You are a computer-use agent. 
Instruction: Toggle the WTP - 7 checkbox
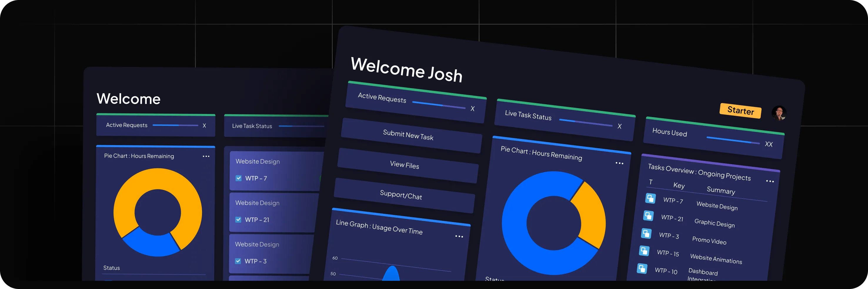[x=238, y=178]
